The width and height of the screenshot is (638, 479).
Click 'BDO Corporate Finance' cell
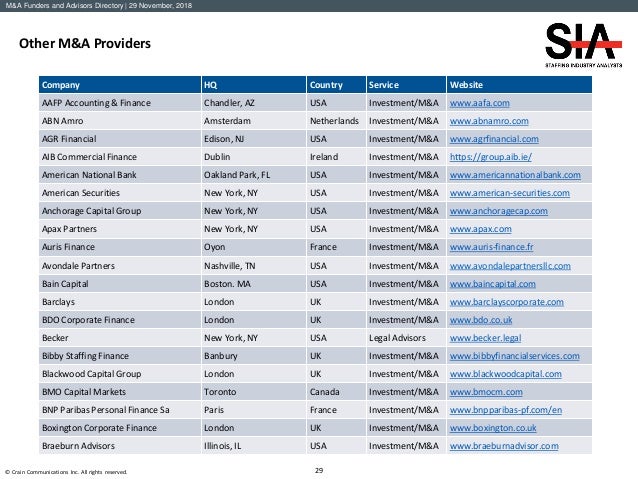[120, 320]
